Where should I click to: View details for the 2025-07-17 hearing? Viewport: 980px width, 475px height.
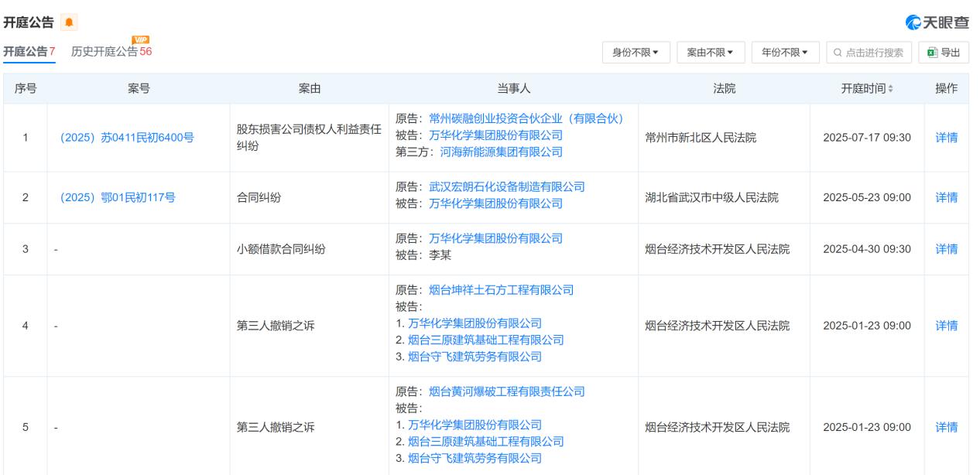point(947,138)
